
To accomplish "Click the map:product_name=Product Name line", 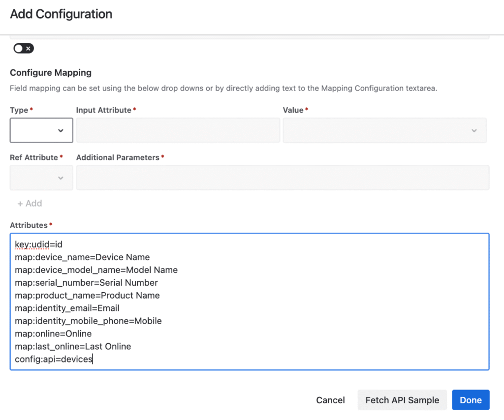I will point(87,296).
